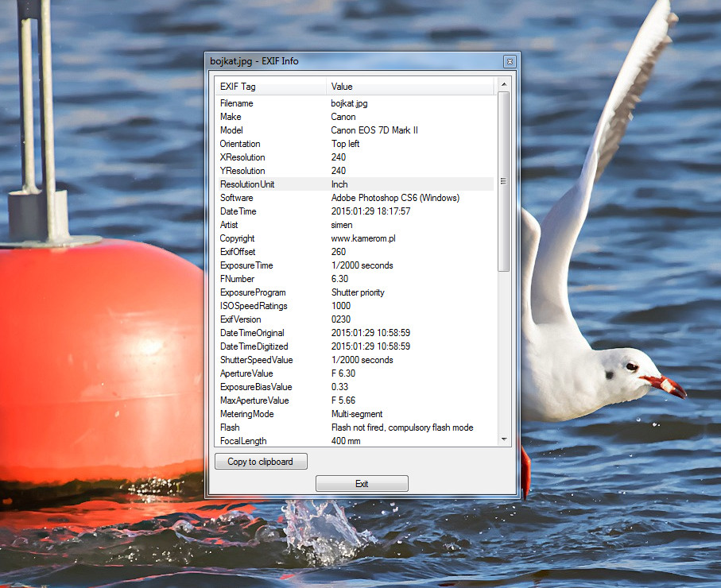This screenshot has height=588, width=721.
Task: Click the vertical scrollbar thumb
Action: pyautogui.click(x=504, y=181)
